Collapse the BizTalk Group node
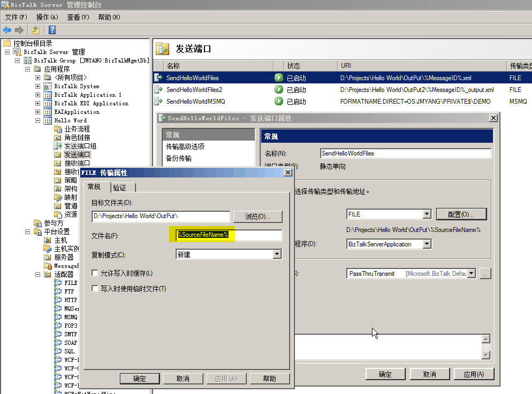532x394 pixels. click(x=17, y=60)
